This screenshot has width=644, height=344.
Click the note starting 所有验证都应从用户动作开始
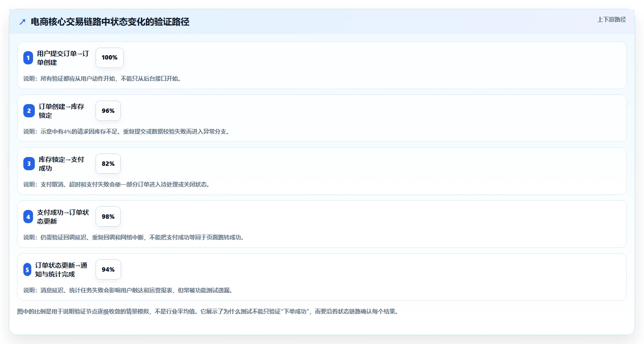[x=102, y=79]
